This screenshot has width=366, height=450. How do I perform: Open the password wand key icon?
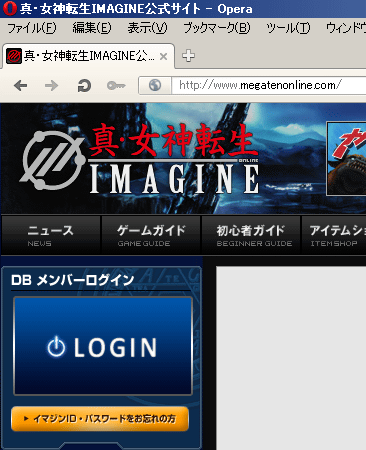[x=116, y=86]
